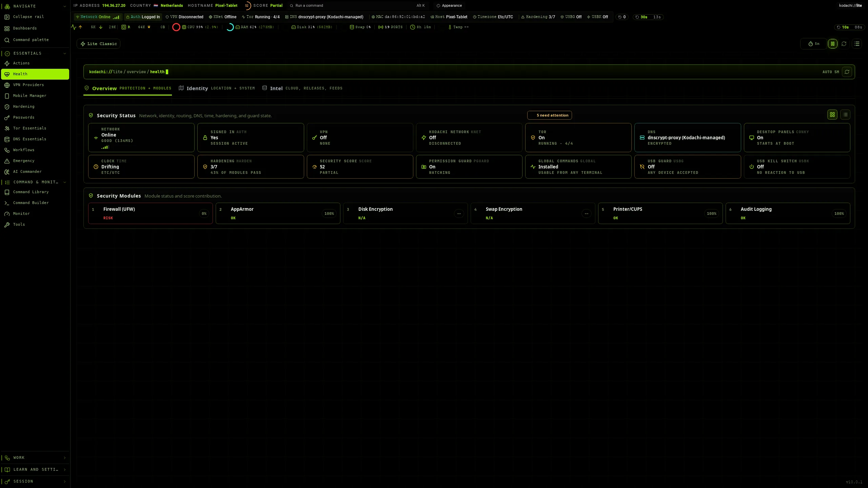Click 'overview' in breadcrumb path
The width and height of the screenshot is (868, 488).
pyautogui.click(x=136, y=72)
